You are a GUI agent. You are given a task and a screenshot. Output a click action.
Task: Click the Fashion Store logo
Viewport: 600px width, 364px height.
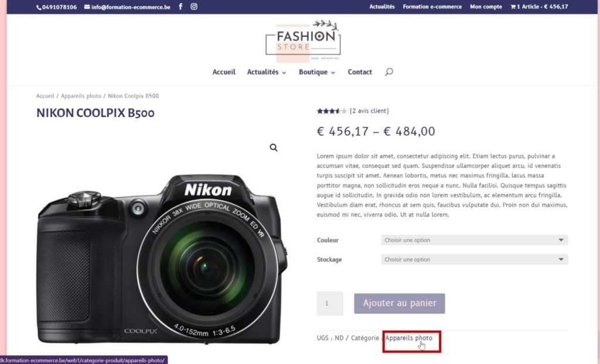tap(303, 41)
